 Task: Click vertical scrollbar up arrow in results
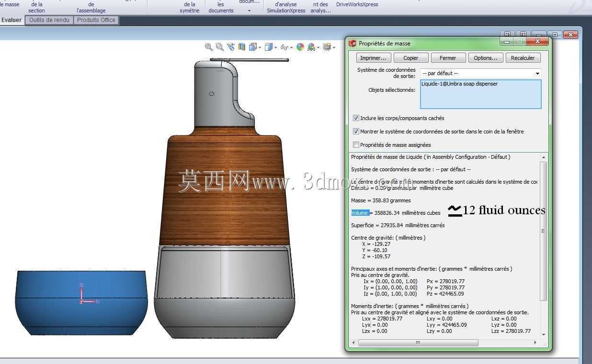[544, 157]
